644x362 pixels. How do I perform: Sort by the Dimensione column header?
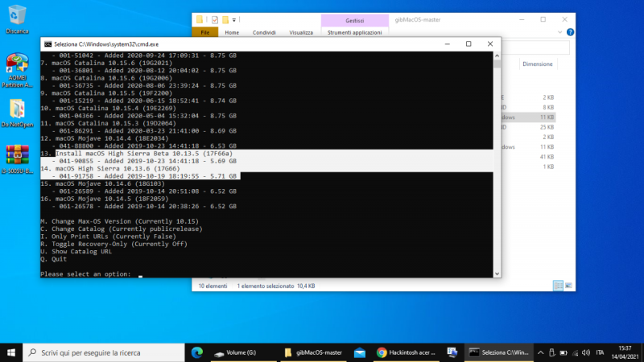[538, 64]
